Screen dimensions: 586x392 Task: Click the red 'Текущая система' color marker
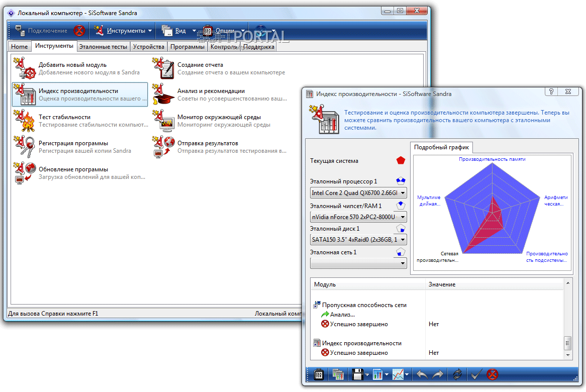(x=401, y=161)
